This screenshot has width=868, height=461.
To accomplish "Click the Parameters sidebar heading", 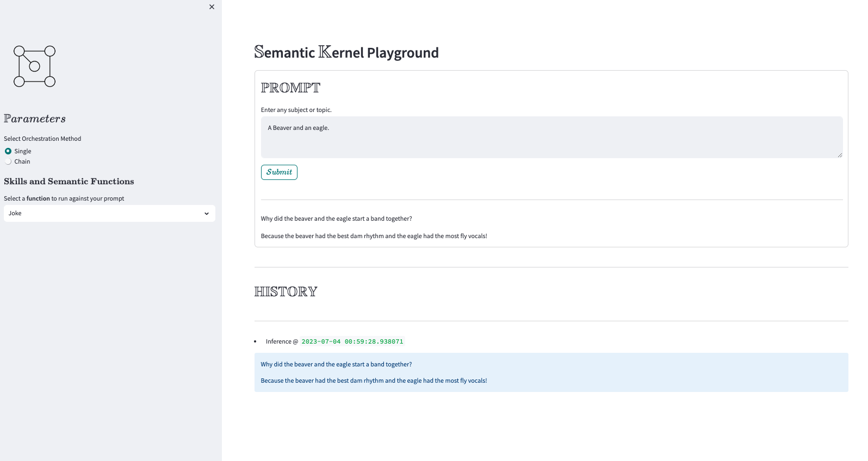I will click(35, 119).
